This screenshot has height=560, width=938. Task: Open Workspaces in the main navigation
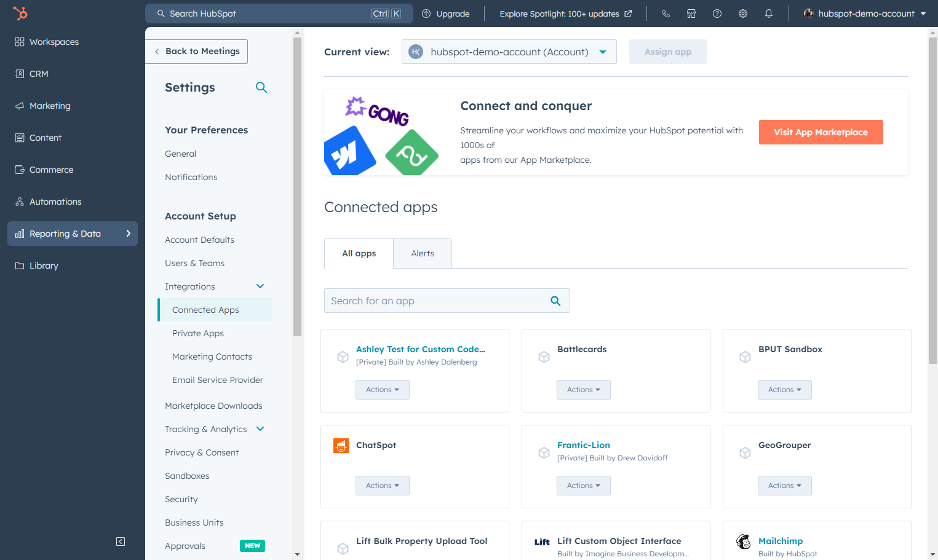(73, 42)
